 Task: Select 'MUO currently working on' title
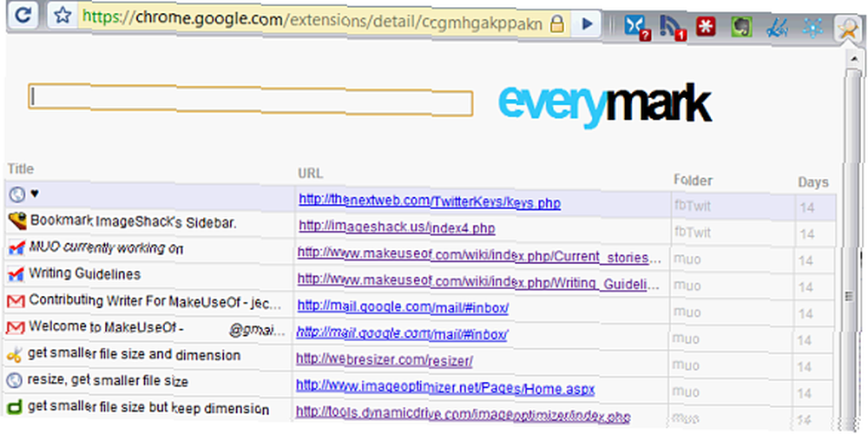pyautogui.click(x=106, y=248)
